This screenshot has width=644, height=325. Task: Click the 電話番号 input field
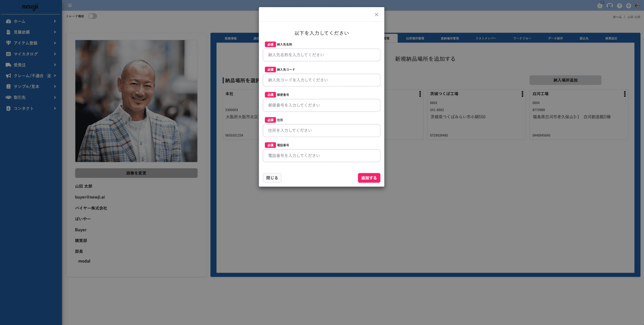321,156
